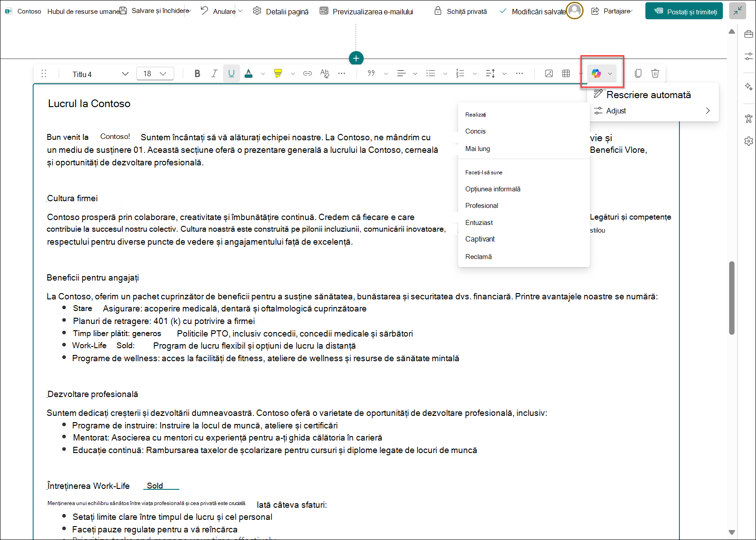
Task: Toggle italic formatting
Action: click(x=214, y=73)
